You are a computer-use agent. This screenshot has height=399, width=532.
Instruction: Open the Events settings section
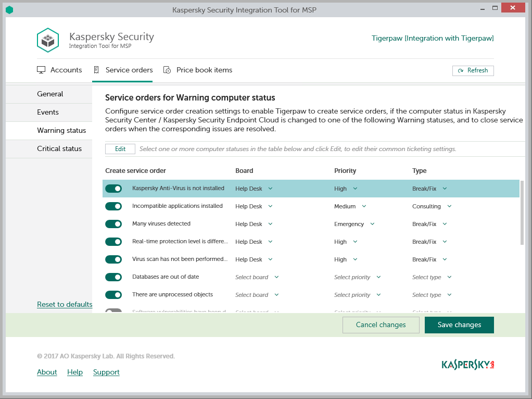coord(48,113)
